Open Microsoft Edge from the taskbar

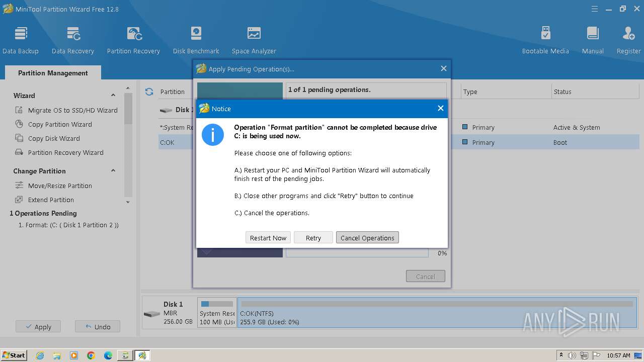(x=108, y=355)
